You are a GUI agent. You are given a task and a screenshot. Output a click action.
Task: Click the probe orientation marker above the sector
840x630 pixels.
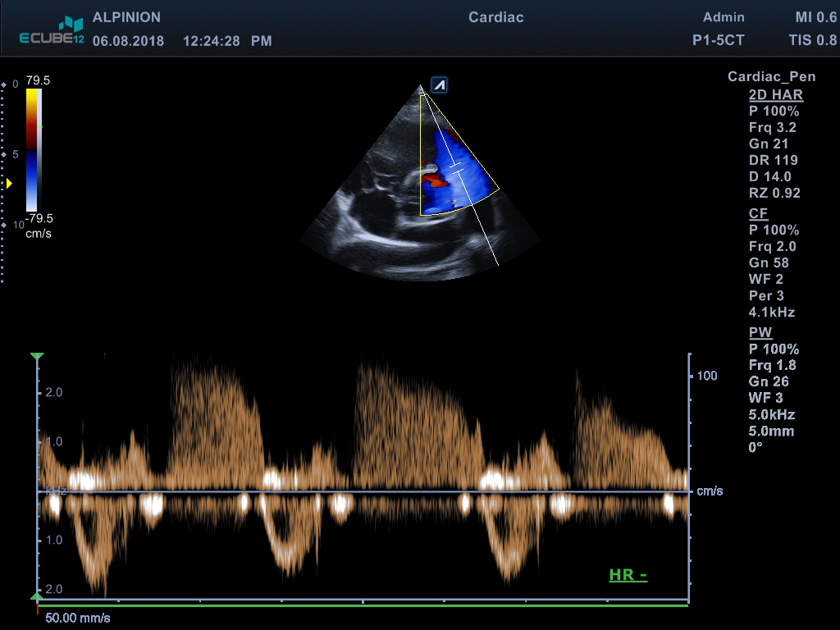pyautogui.click(x=440, y=84)
